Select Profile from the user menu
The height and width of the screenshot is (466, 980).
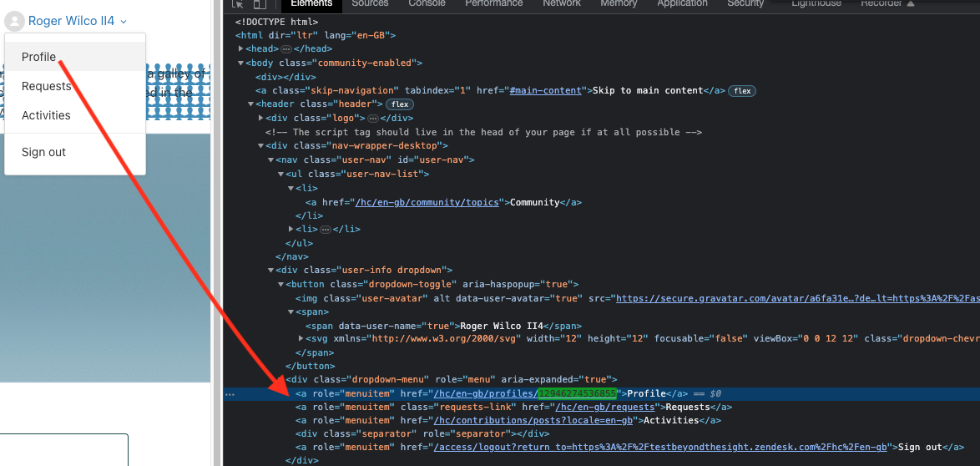pyautogui.click(x=39, y=57)
